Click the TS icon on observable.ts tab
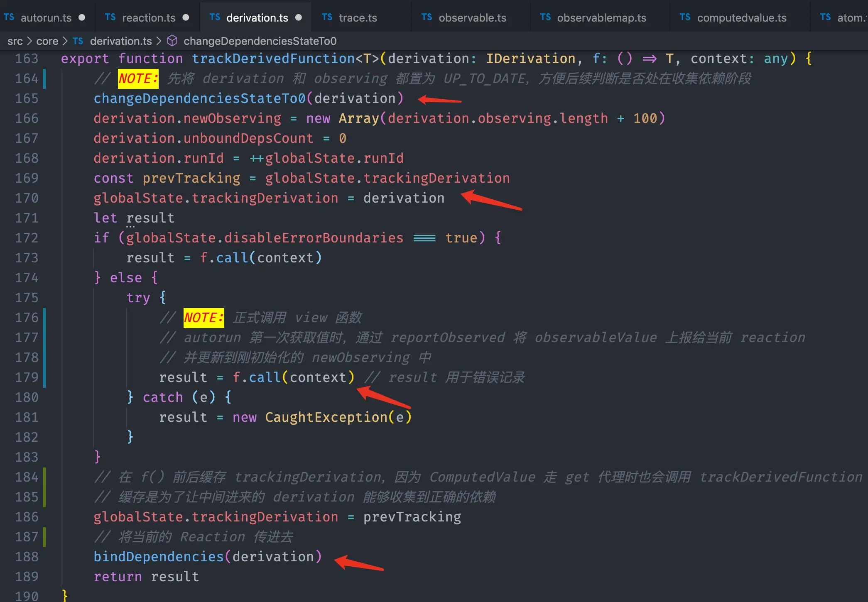The image size is (868, 602). pos(427,17)
